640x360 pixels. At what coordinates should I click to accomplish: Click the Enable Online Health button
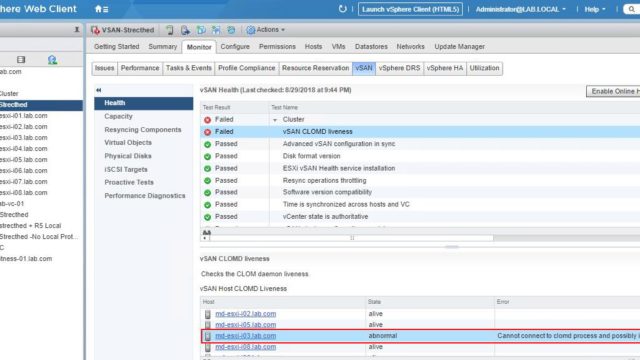coord(613,91)
